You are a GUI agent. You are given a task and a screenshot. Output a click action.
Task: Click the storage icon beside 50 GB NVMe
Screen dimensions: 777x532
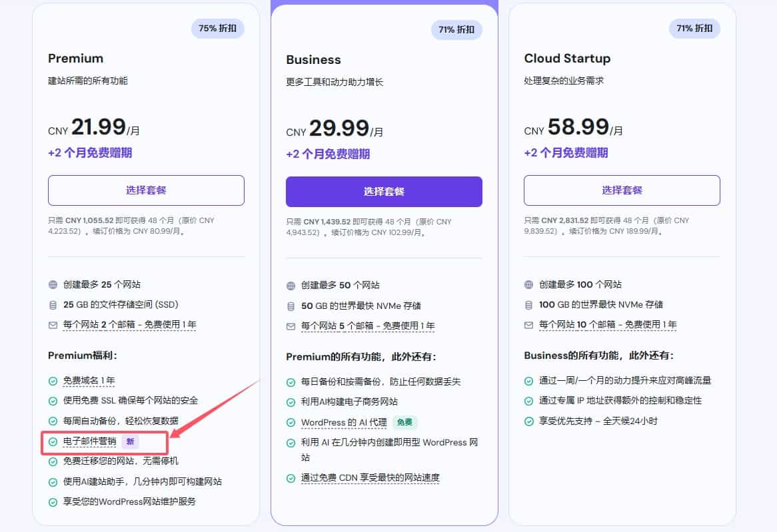coord(291,306)
